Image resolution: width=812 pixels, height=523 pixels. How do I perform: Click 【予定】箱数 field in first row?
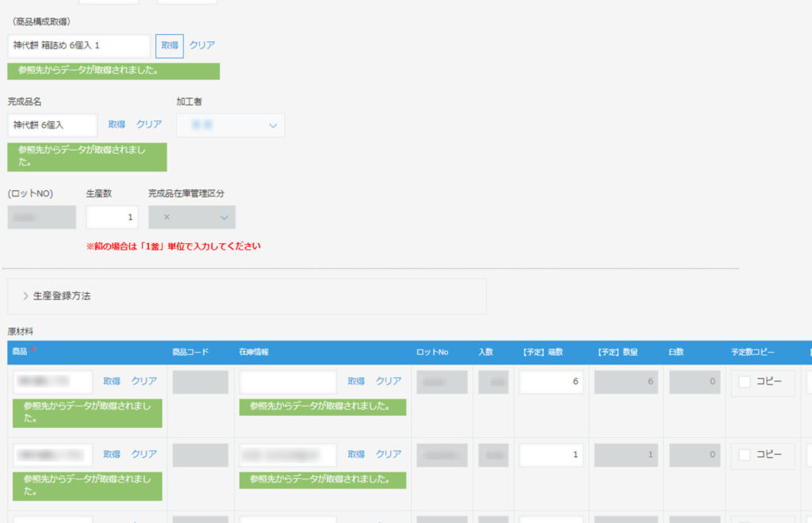(x=551, y=382)
